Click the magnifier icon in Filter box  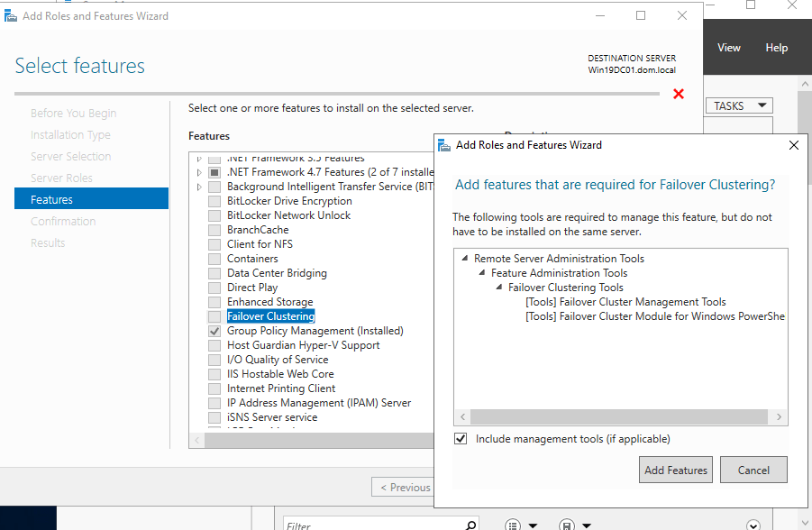(470, 525)
